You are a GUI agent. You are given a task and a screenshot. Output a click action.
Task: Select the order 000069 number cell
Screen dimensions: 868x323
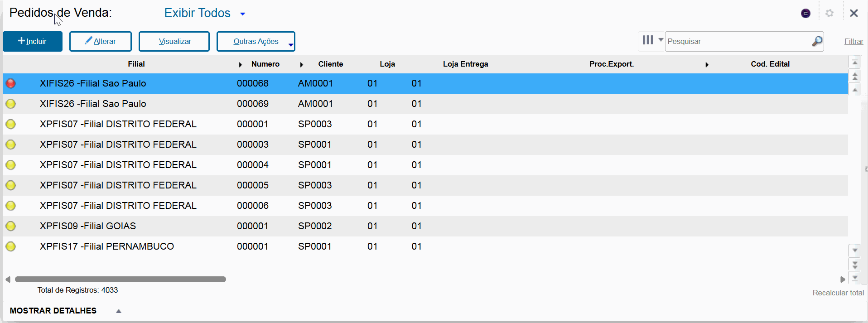(x=253, y=104)
